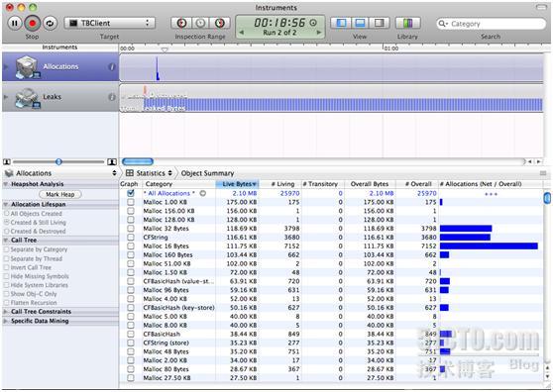Toggle the bottom detail view button
The width and height of the screenshot is (553, 392).
[360, 23]
